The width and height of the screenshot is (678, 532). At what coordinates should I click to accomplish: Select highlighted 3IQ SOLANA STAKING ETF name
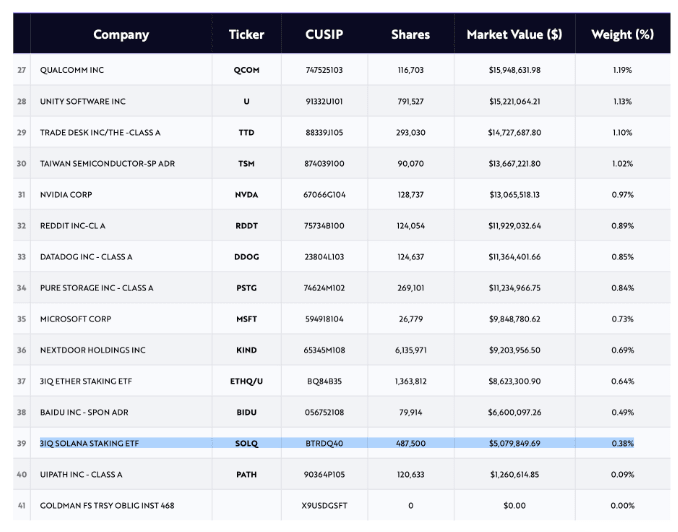89,443
